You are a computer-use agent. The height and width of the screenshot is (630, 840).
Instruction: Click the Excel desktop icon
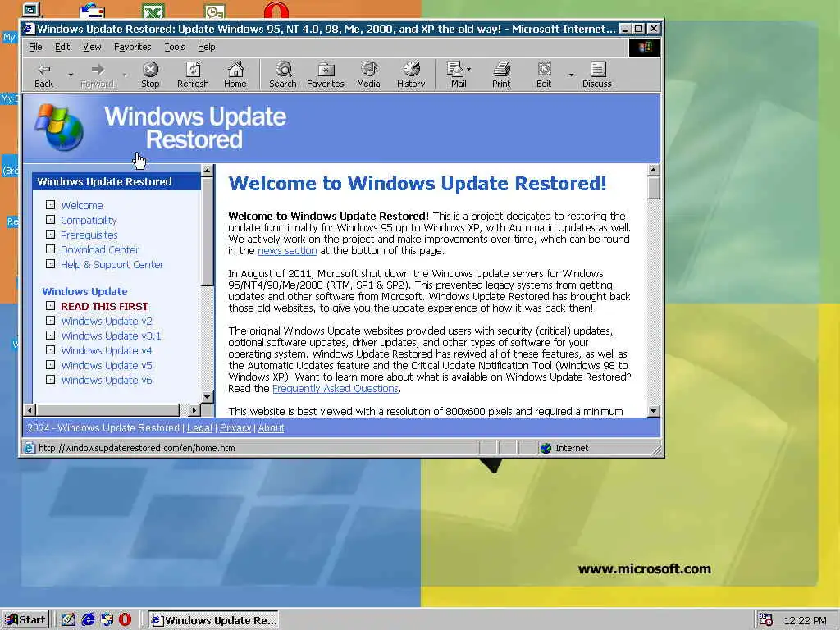(x=153, y=11)
